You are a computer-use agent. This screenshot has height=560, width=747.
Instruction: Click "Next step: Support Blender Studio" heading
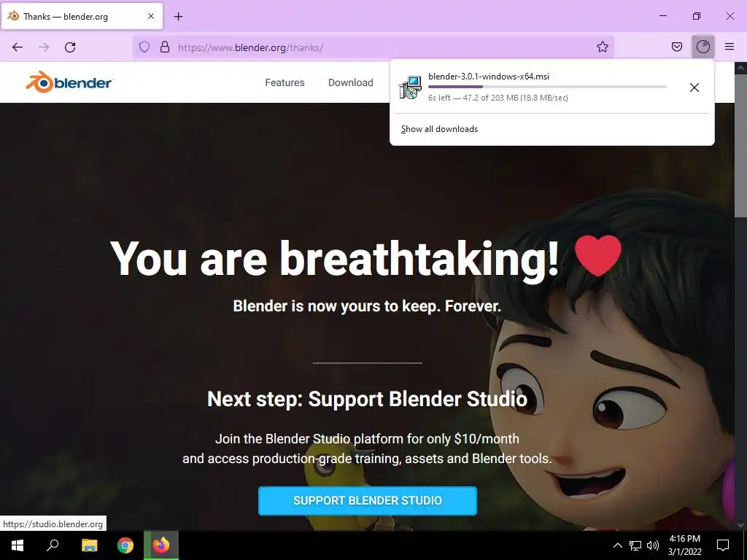[368, 399]
